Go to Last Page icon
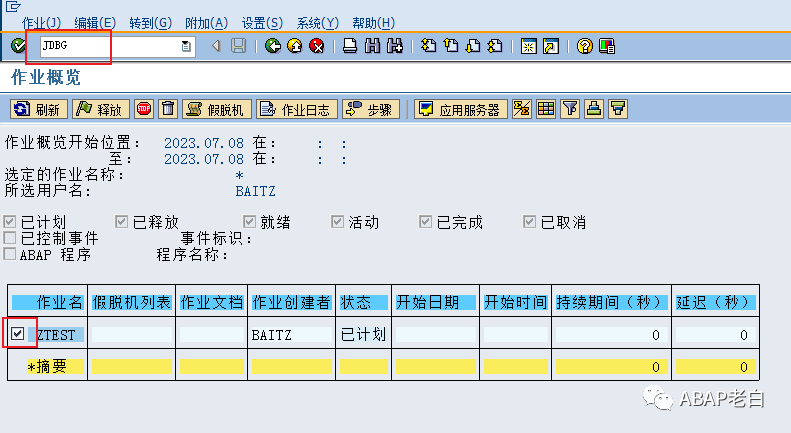 click(x=495, y=46)
